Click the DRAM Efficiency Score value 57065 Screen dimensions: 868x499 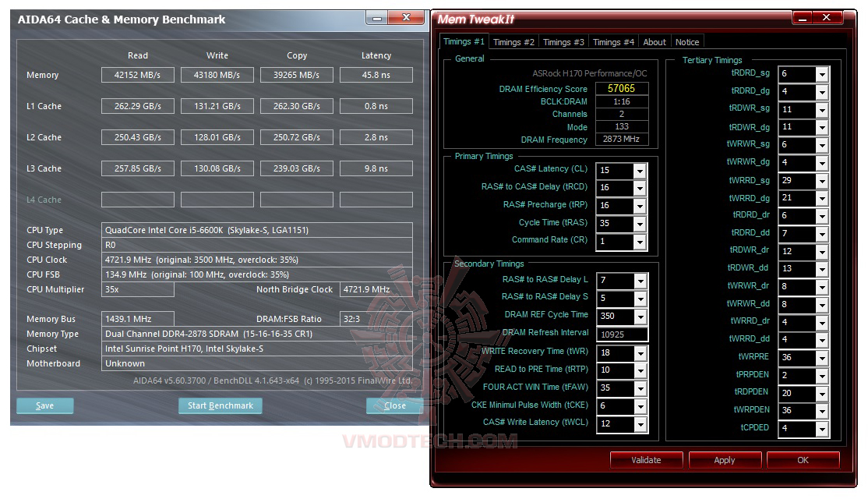tap(621, 89)
